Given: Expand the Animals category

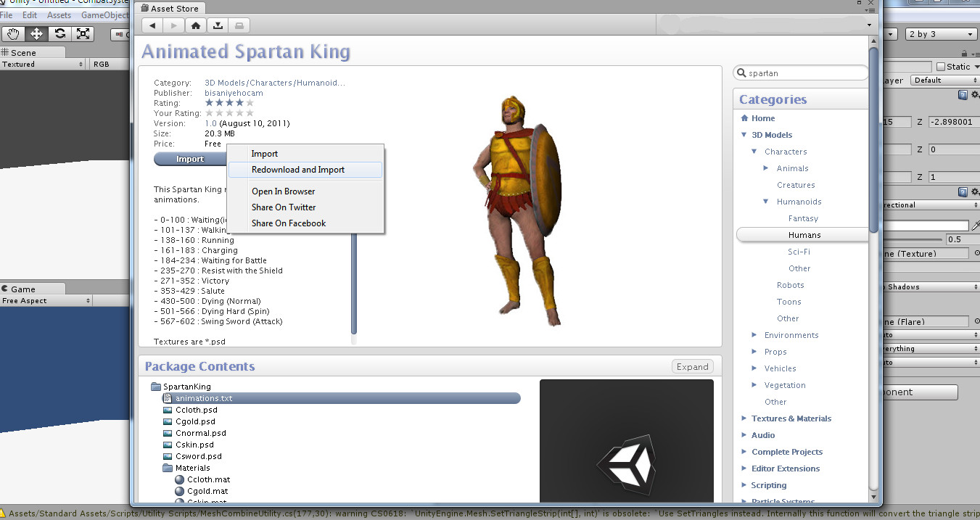Looking at the screenshot, I should [767, 168].
